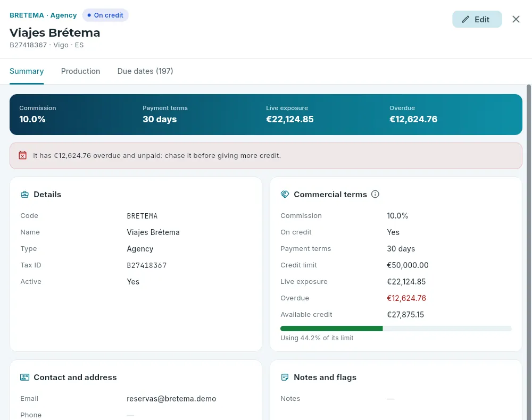532x420 pixels.
Task: Click the Notes field label
Action: (x=290, y=399)
